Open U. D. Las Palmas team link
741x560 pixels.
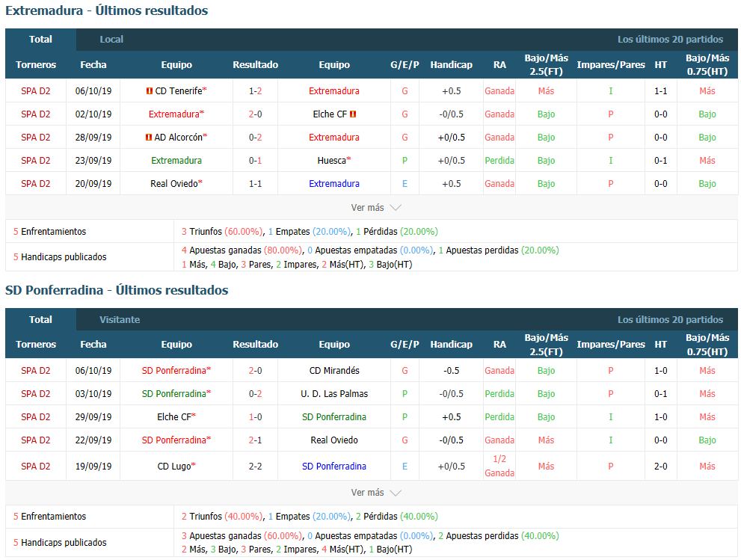coord(334,394)
